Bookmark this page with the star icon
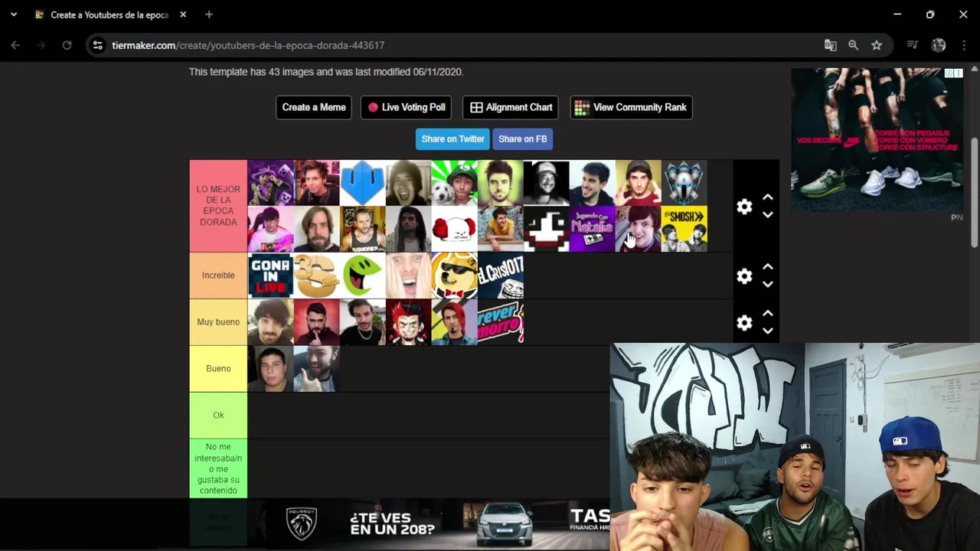The image size is (980, 551). [x=877, y=45]
